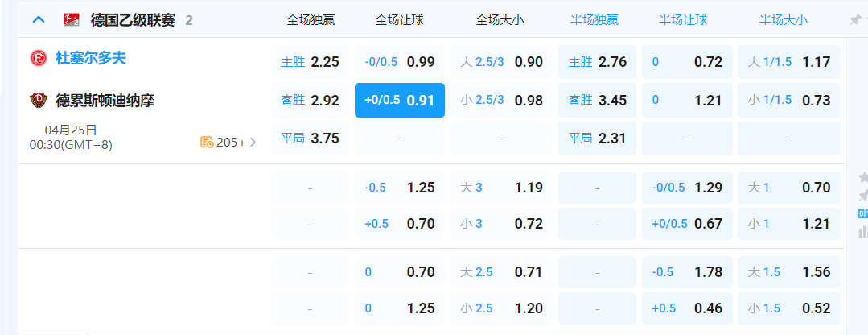Pin the league using the header pin icon
This screenshot has width=868, height=335.
pyautogui.click(x=854, y=20)
